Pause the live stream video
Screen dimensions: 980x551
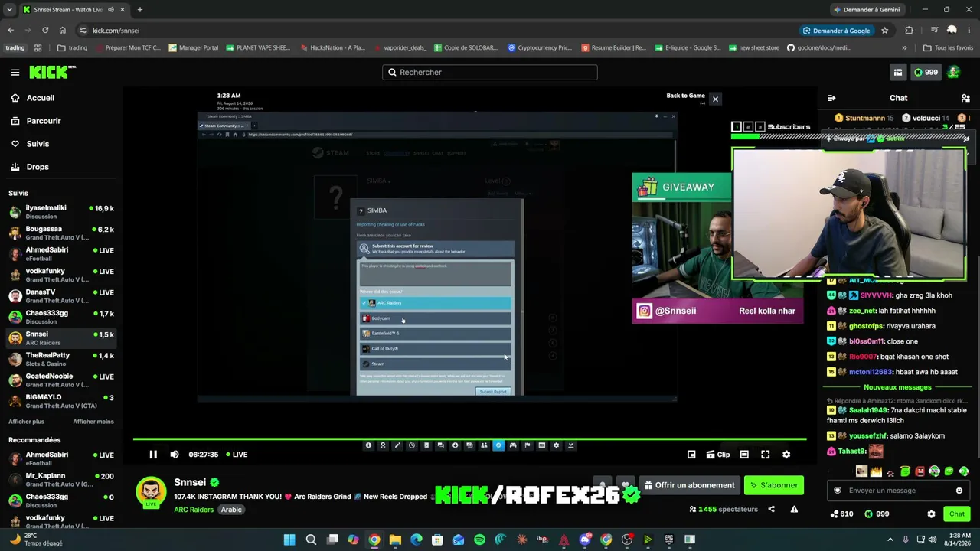click(x=153, y=455)
